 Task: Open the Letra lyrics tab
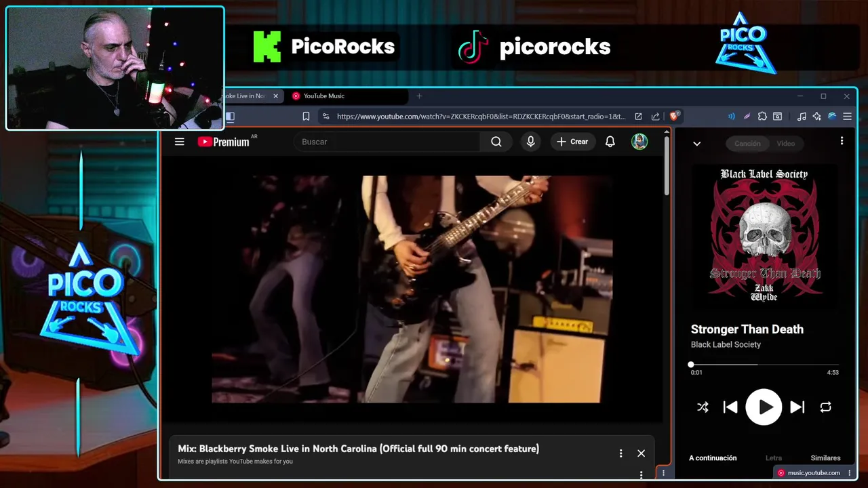pyautogui.click(x=774, y=458)
